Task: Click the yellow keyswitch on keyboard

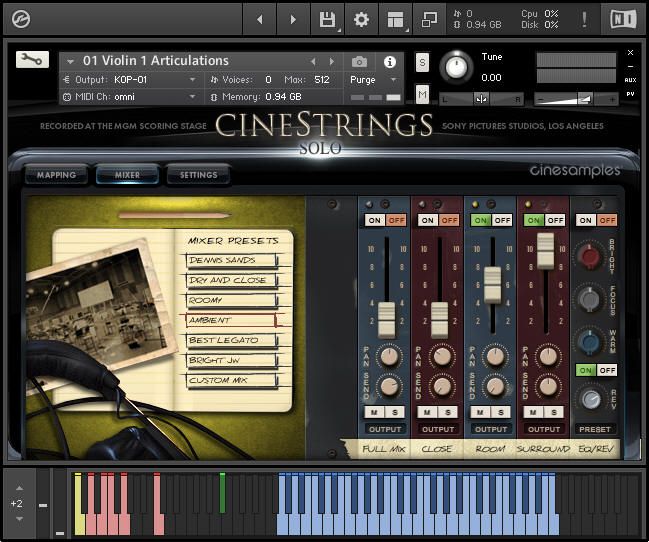Action: click(79, 504)
